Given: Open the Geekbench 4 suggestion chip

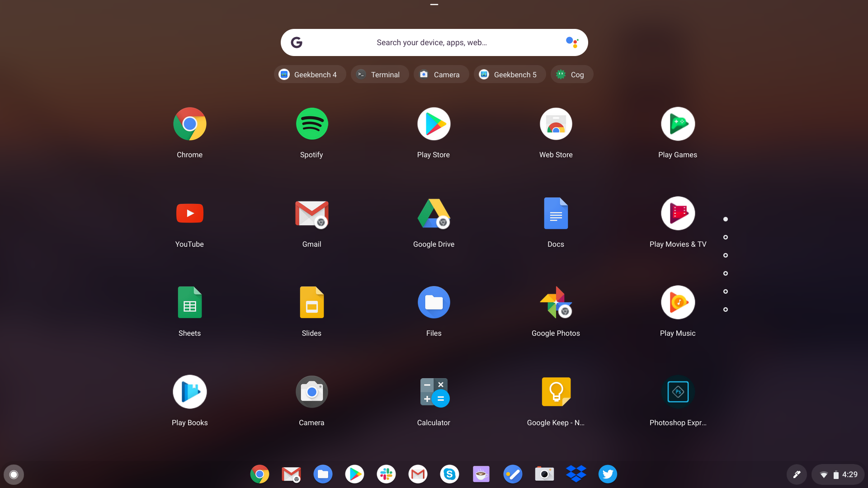Looking at the screenshot, I should coord(310,75).
